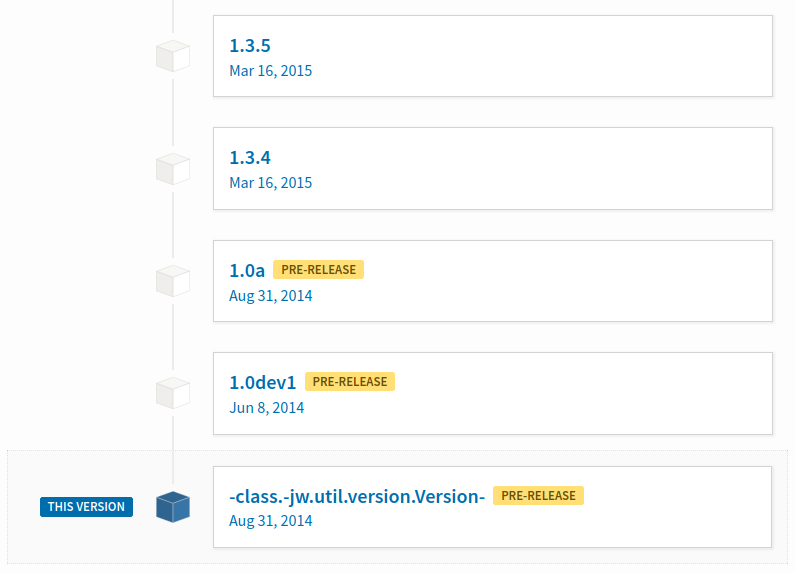The height and width of the screenshot is (573, 795).
Task: Click the PRE-RELEASE badge on the current version
Action: (x=538, y=495)
